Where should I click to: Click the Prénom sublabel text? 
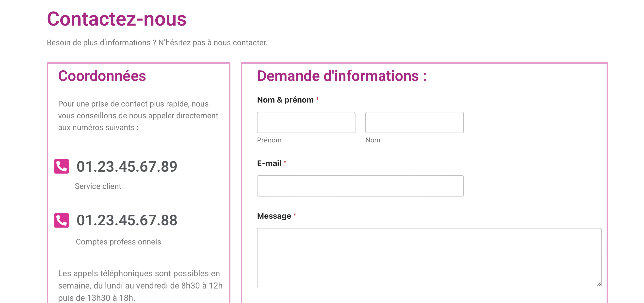(x=269, y=140)
